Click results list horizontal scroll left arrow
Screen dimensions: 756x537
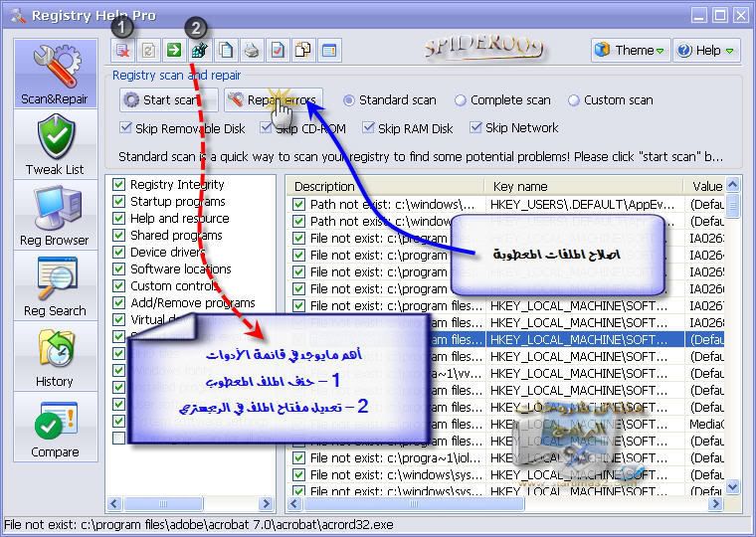[x=294, y=504]
